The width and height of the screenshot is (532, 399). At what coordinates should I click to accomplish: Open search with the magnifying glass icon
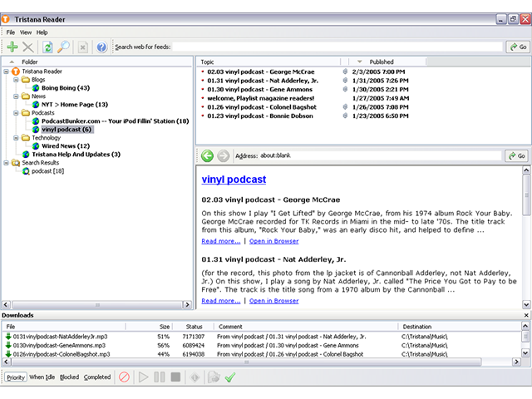tap(63, 47)
